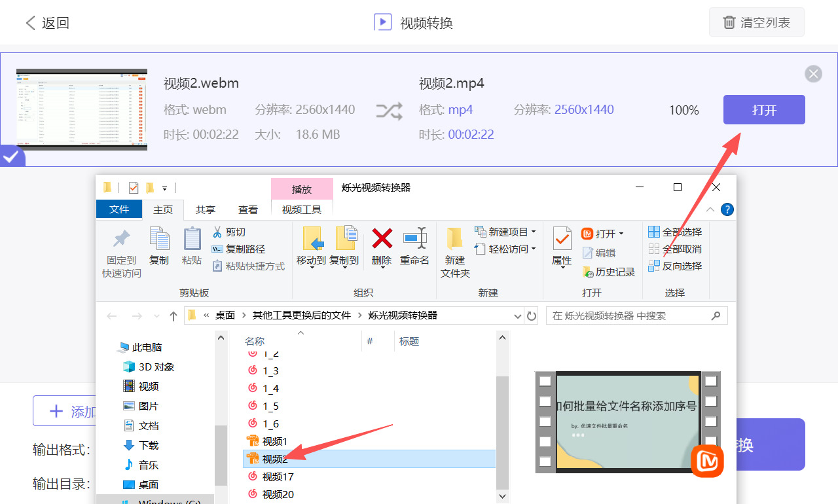
Task: Toggle the checkmark on the 视频2 conversion item
Action: 11,156
